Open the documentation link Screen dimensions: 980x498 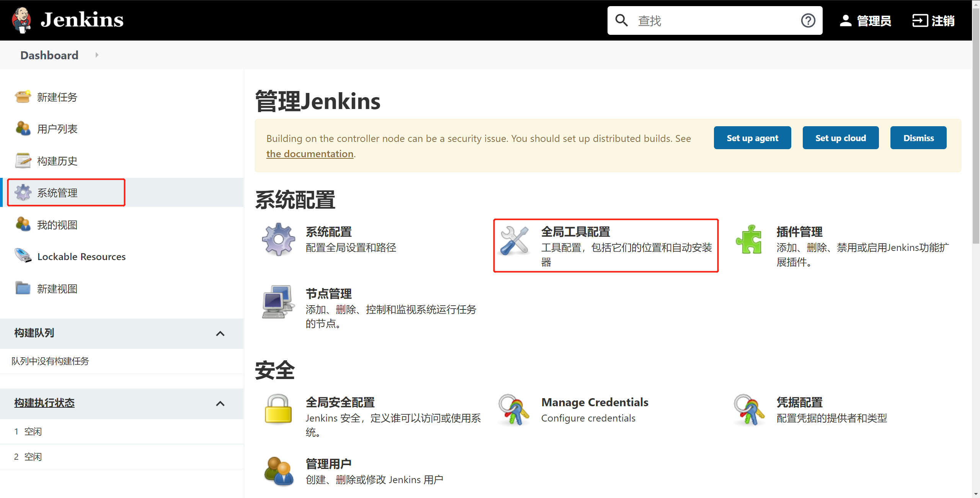coord(309,154)
